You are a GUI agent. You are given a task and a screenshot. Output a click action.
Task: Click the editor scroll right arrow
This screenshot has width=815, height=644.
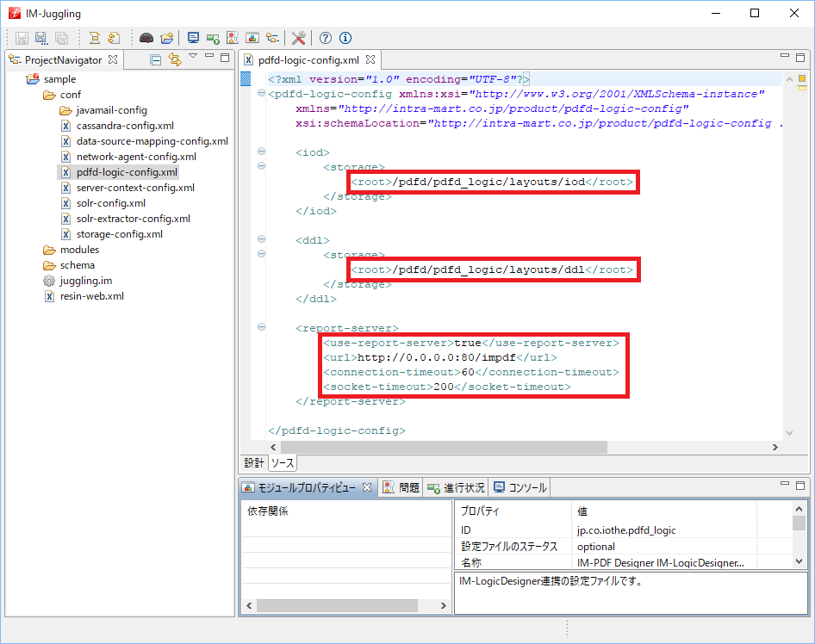(775, 447)
